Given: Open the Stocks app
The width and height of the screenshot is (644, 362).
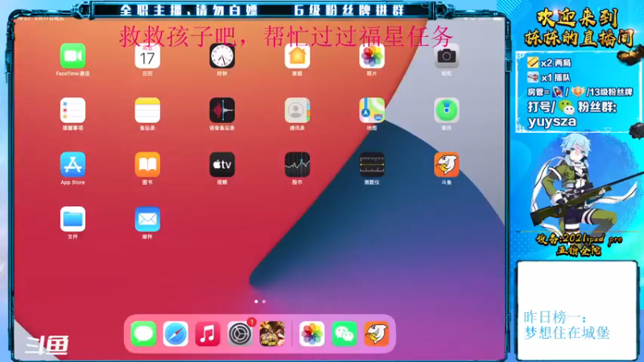Looking at the screenshot, I should click(x=297, y=165).
